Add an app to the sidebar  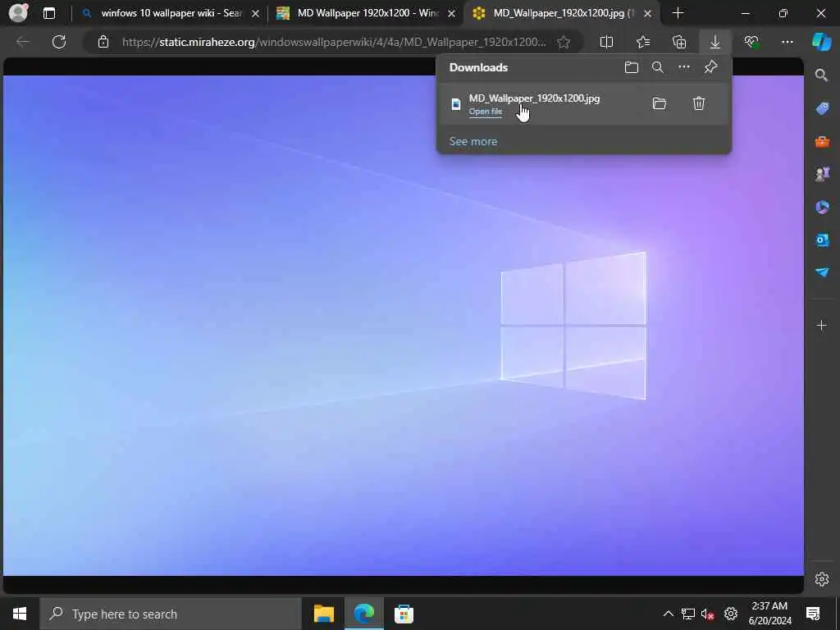pos(822,325)
